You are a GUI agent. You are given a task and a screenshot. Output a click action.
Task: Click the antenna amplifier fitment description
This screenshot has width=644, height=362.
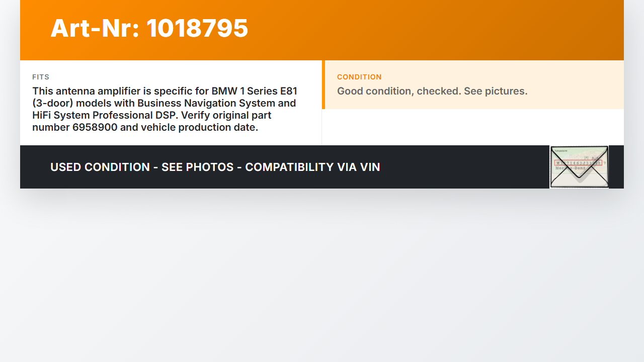pyautogui.click(x=165, y=109)
